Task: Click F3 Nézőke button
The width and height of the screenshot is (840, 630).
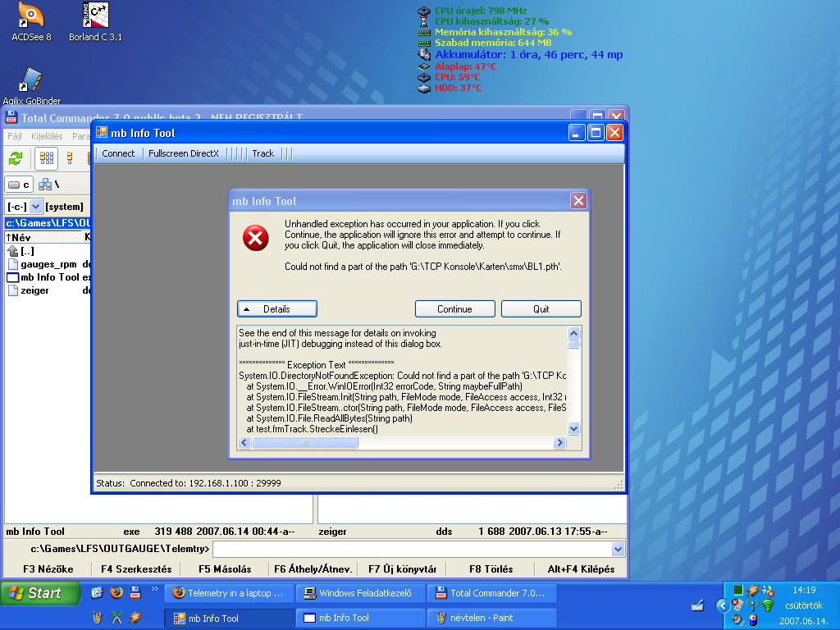Action: point(48,569)
